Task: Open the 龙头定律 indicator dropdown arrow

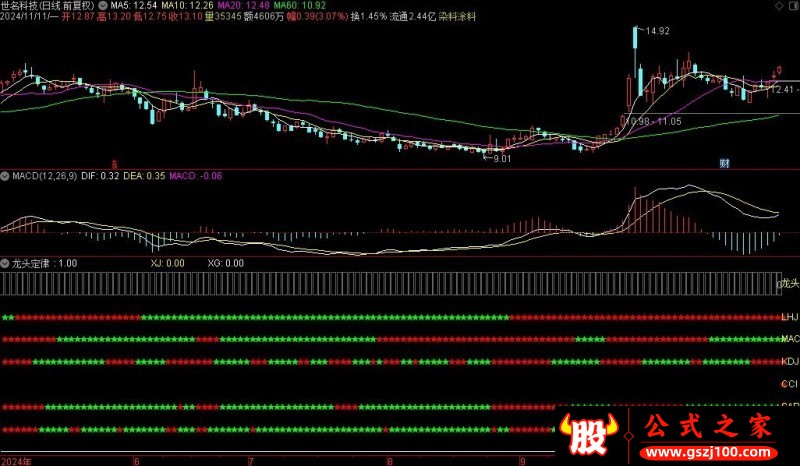Action: pyautogui.click(x=5, y=264)
